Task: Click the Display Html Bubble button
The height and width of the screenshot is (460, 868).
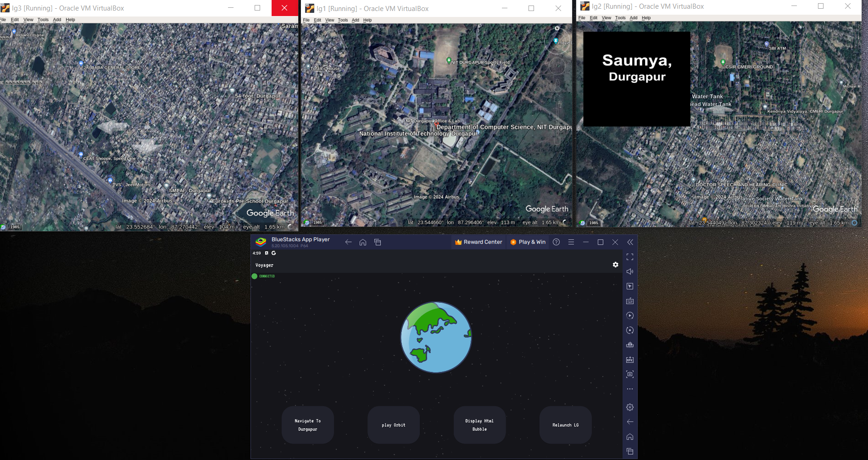Action: (479, 425)
